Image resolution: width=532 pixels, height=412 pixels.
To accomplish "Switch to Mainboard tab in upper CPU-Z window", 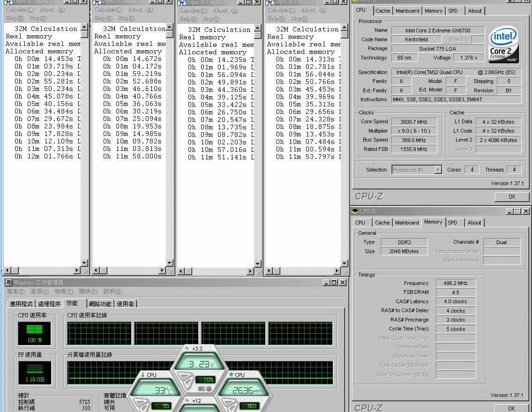I will [x=407, y=11].
